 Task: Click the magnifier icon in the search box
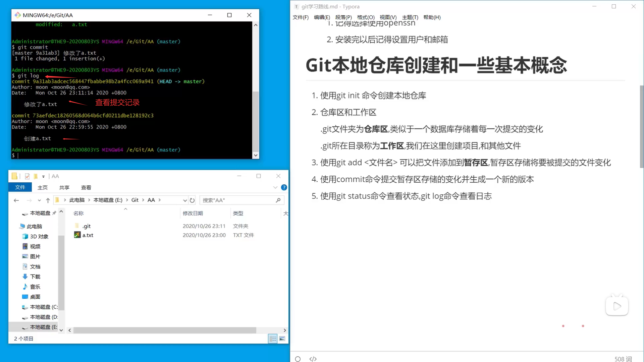pos(278,200)
